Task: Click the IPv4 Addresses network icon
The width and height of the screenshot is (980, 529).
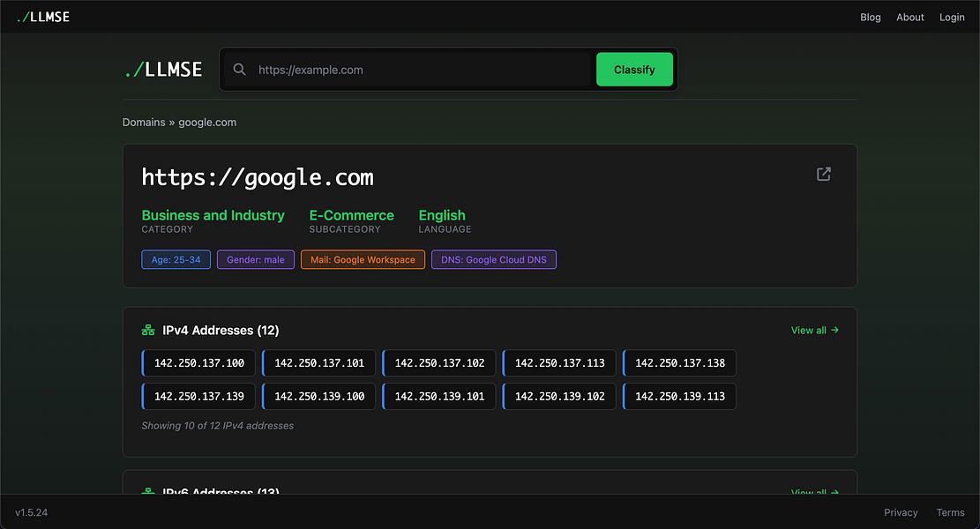Action: click(148, 330)
